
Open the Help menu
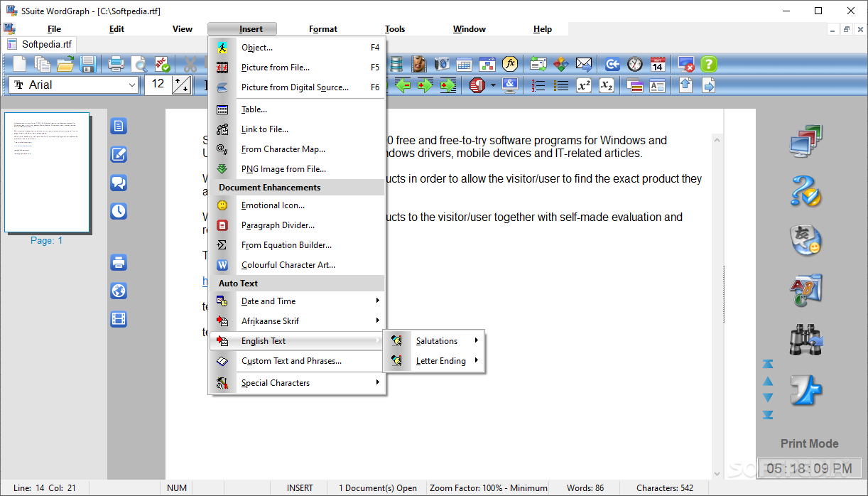543,29
